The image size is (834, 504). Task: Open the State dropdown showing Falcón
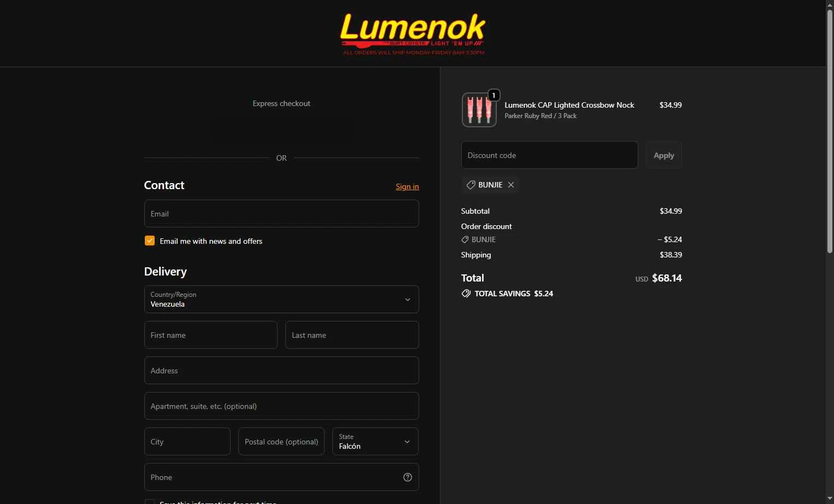[375, 441]
